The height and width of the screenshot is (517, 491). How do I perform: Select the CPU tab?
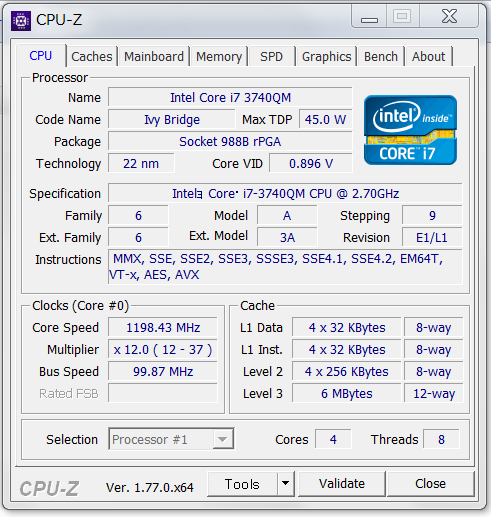click(x=41, y=55)
